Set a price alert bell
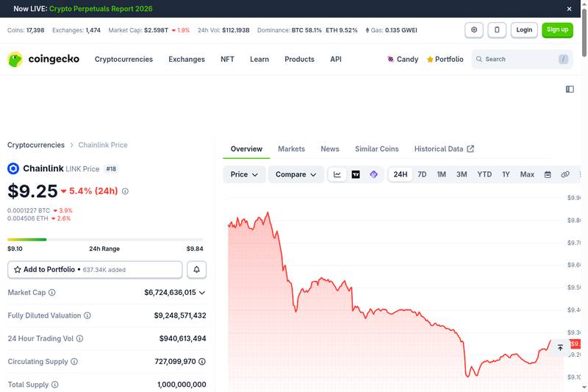 [x=196, y=269]
